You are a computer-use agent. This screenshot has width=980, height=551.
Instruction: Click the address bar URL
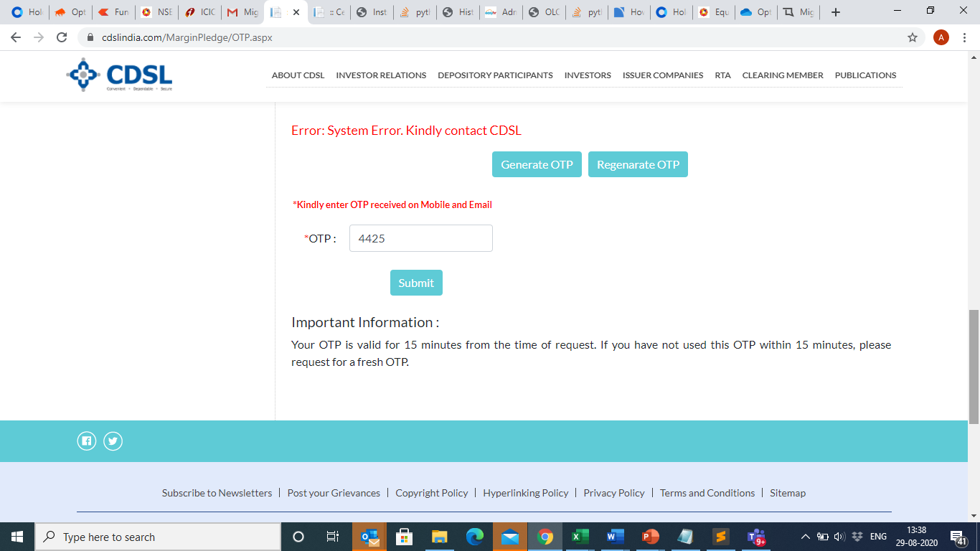(187, 37)
